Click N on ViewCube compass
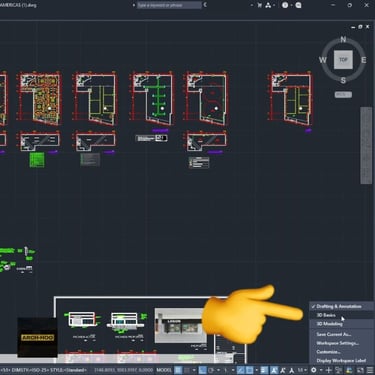The image size is (375, 375). [x=343, y=40]
